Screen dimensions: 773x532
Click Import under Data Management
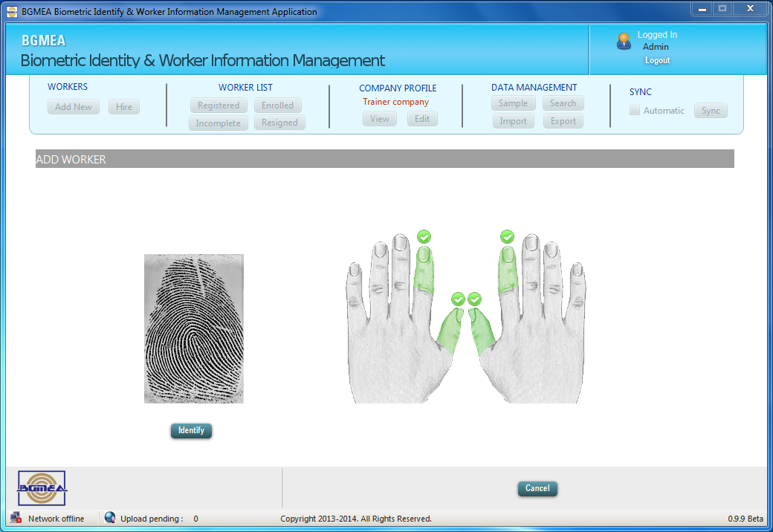(513, 121)
